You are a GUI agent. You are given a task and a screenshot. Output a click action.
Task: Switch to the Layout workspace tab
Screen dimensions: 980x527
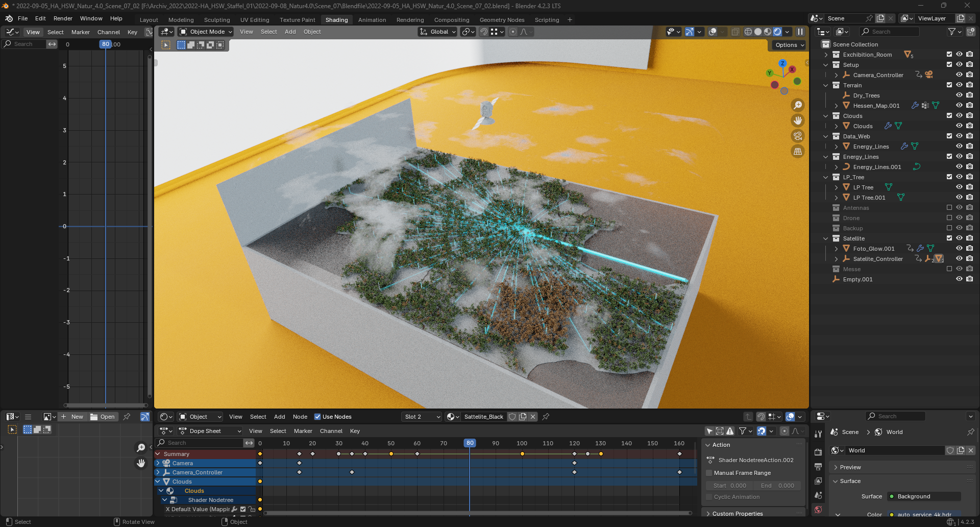tap(149, 20)
